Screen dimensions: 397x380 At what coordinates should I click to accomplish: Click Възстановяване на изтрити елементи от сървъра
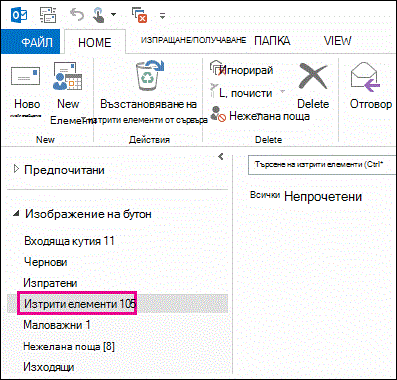[x=149, y=92]
